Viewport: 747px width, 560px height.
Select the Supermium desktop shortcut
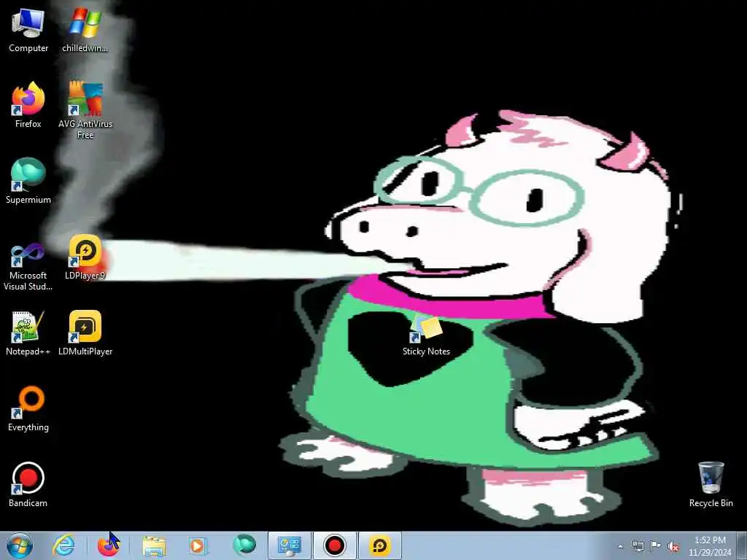pyautogui.click(x=28, y=182)
